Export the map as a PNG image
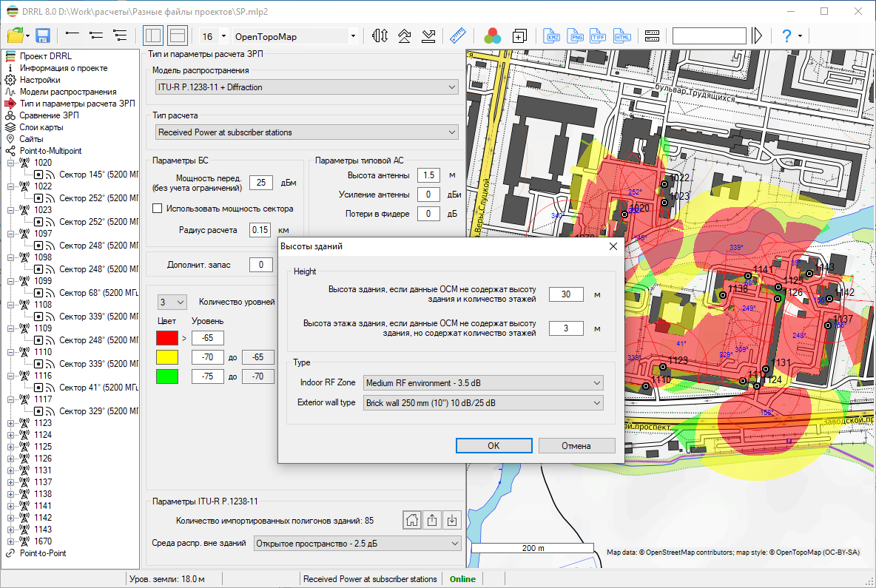The image size is (876, 588). [575, 36]
